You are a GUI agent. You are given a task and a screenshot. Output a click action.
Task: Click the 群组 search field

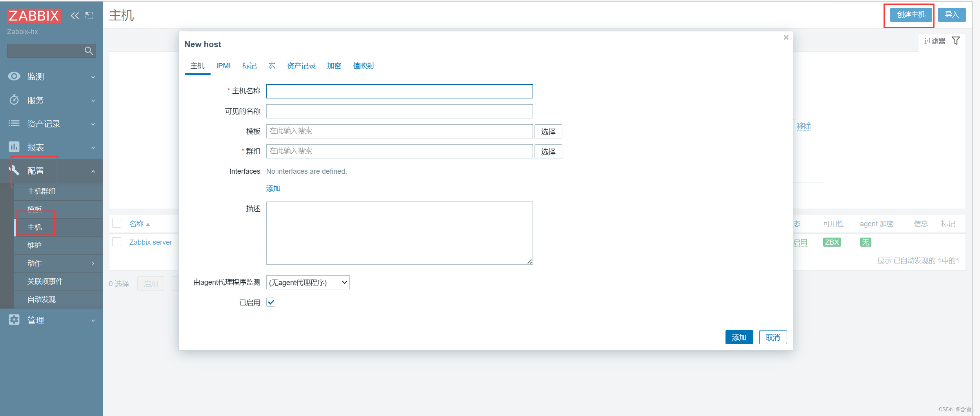(399, 151)
